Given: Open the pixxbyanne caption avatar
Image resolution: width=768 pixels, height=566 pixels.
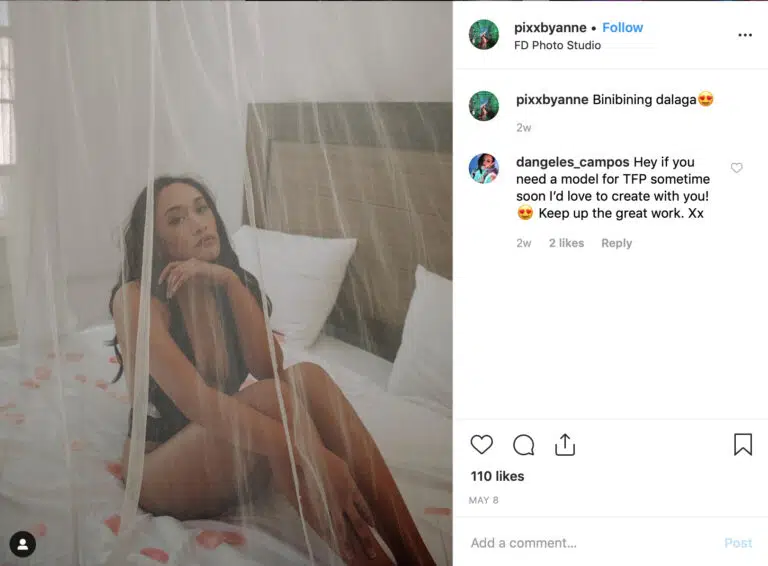Looking at the screenshot, I should (484, 106).
